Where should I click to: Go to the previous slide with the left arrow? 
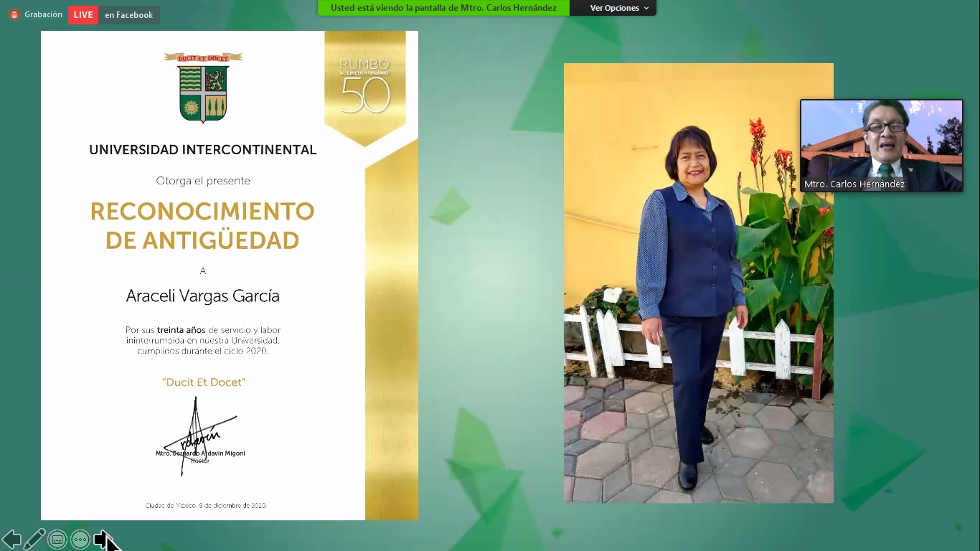click(11, 540)
